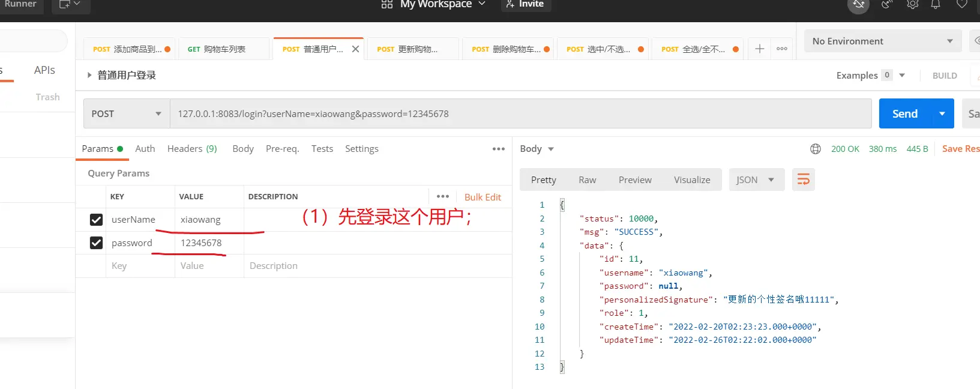Click the blue Send button
The height and width of the screenshot is (389, 980).
point(904,114)
